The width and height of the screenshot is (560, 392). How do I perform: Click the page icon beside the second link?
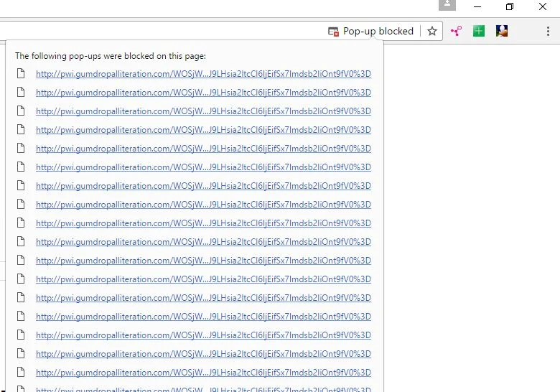tap(21, 92)
